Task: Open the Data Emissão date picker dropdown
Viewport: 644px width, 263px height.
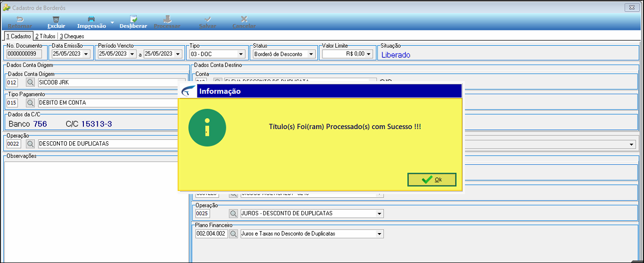Action: point(86,54)
